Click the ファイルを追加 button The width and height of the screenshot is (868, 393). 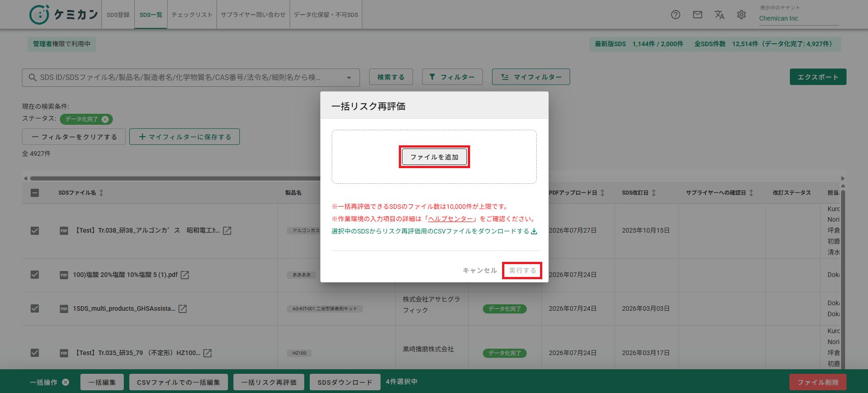point(434,157)
